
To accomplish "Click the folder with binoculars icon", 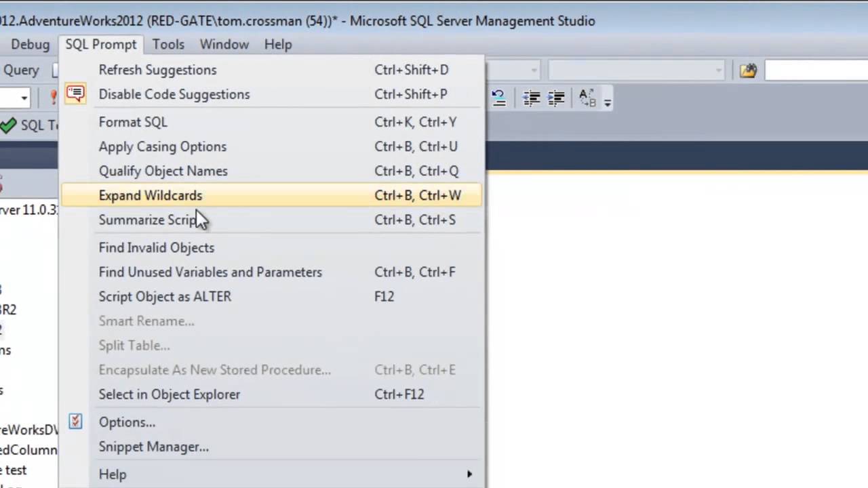I will (x=748, y=70).
